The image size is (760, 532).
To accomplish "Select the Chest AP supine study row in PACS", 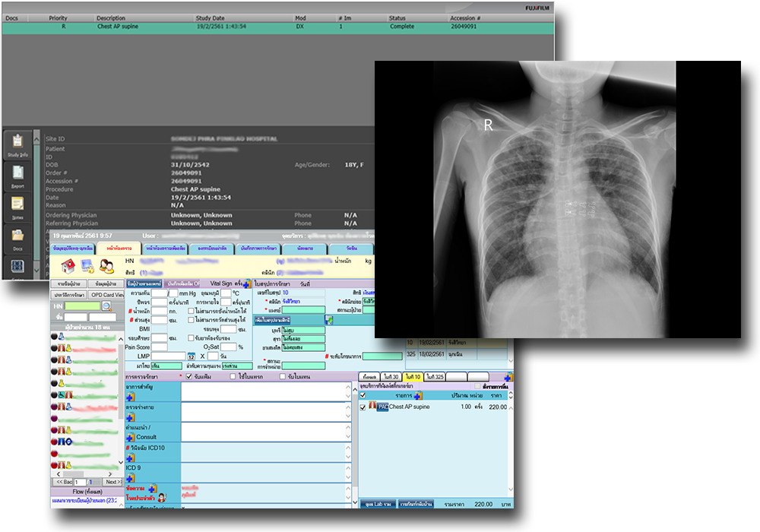I will pos(277,27).
